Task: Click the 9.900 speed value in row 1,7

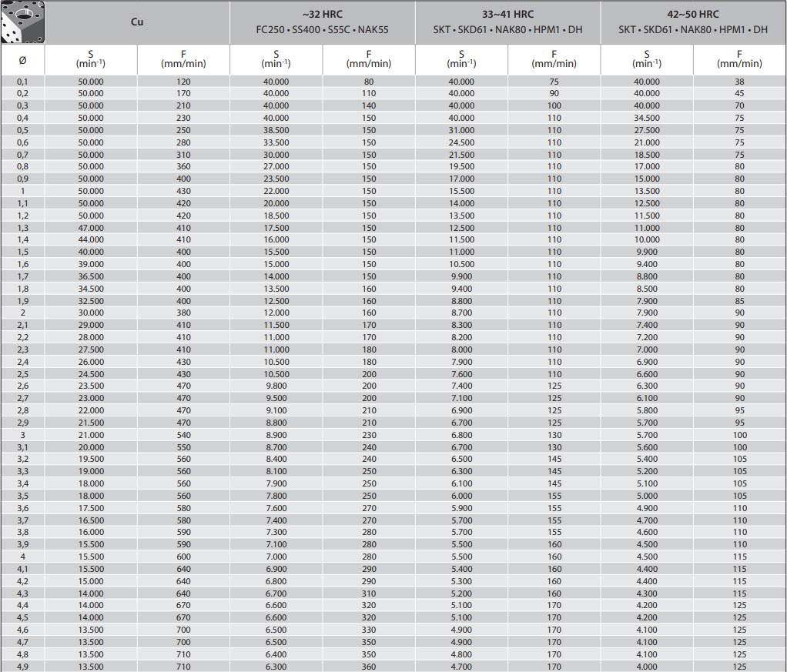Action: (x=461, y=276)
